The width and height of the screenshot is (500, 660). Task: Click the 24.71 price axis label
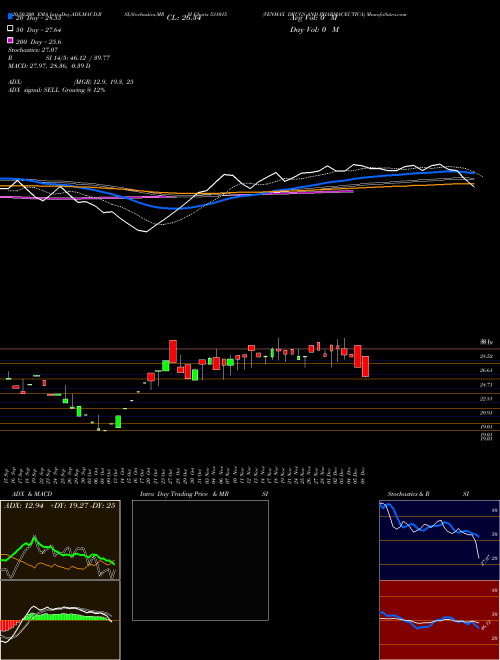pyautogui.click(x=486, y=385)
